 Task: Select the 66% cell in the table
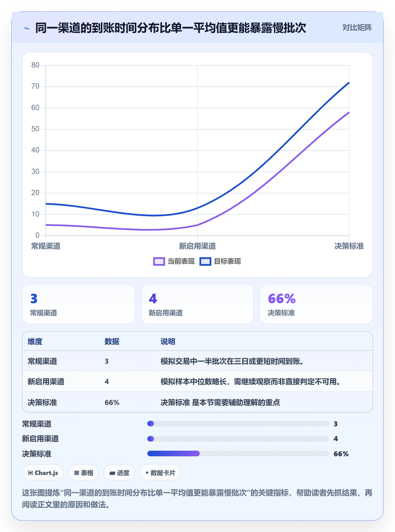click(x=112, y=403)
